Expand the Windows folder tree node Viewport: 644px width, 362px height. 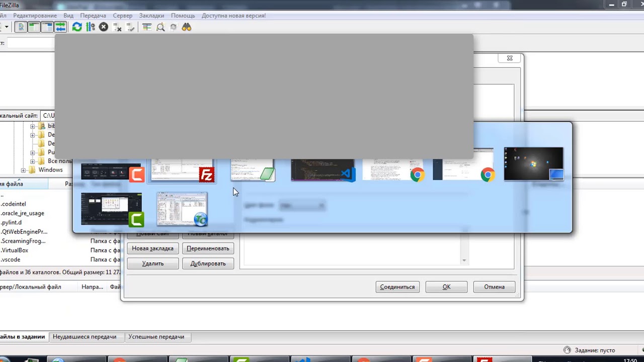coord(23,170)
